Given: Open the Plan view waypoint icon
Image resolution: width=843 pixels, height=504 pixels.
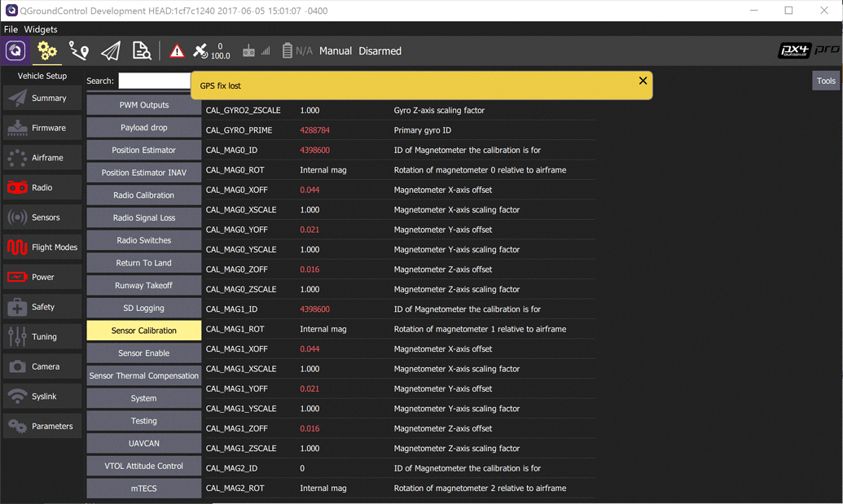Looking at the screenshot, I should tap(78, 51).
